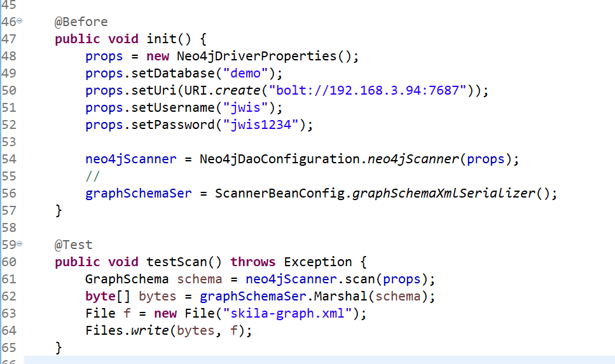The width and height of the screenshot is (615, 364).
Task: Click graphSchemaXmlSerializer method call
Action: tap(443, 194)
